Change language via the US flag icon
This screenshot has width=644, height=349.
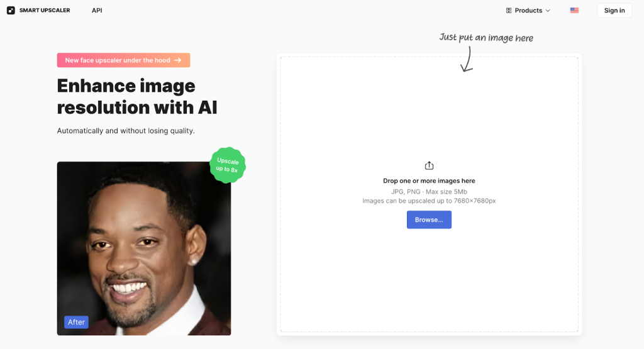tap(574, 10)
